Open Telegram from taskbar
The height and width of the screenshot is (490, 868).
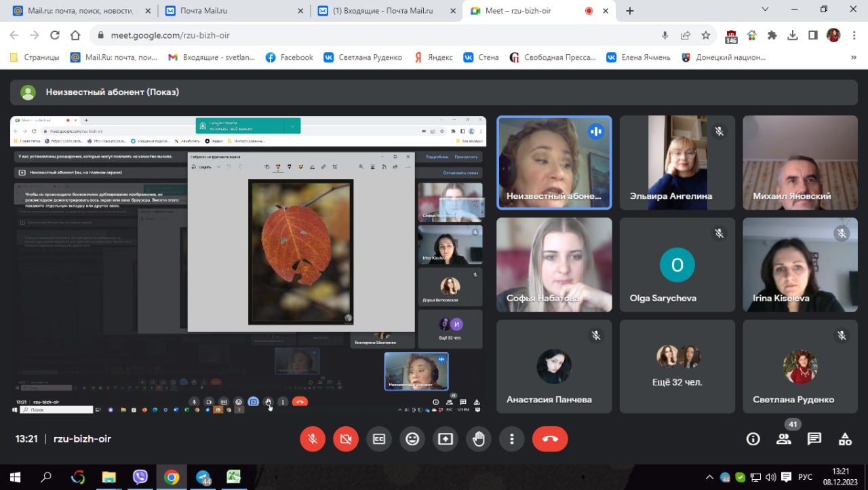(x=203, y=477)
